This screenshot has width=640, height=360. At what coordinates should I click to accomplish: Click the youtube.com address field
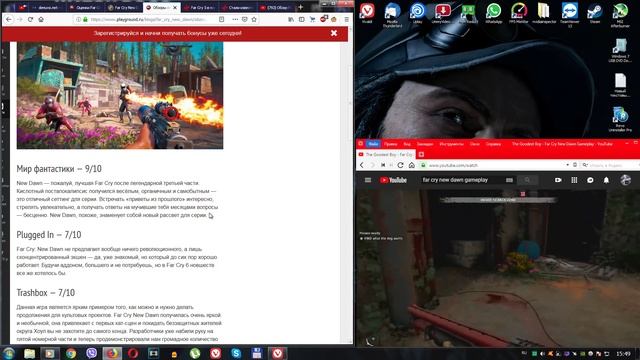[x=494, y=165]
